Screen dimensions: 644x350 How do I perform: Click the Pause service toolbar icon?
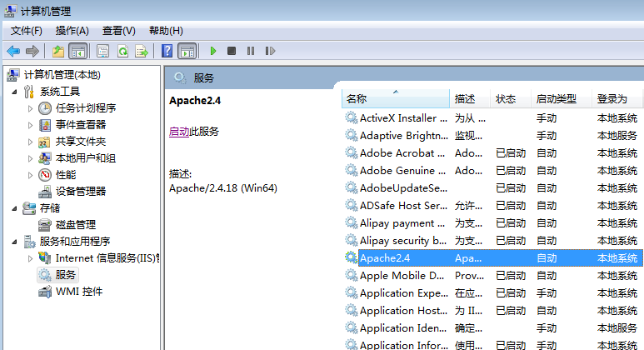251,51
